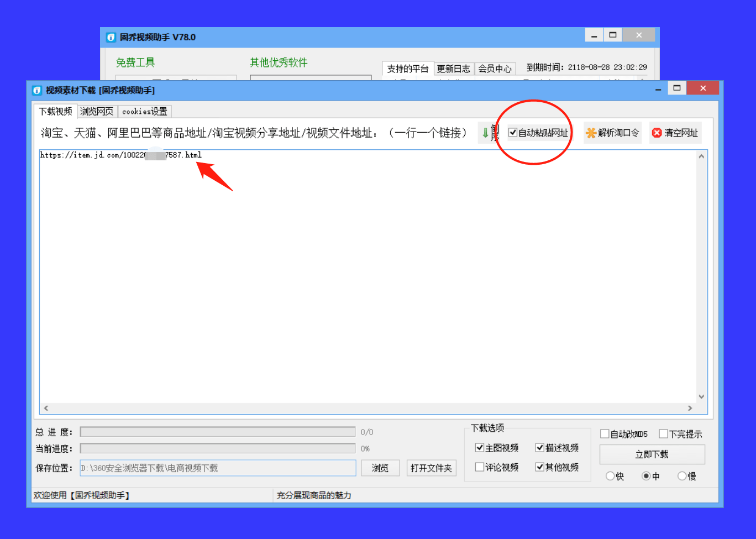Viewport: 756px width, 539px height.
Task: Click the URL list scroll-up arrow
Action: tap(701, 156)
